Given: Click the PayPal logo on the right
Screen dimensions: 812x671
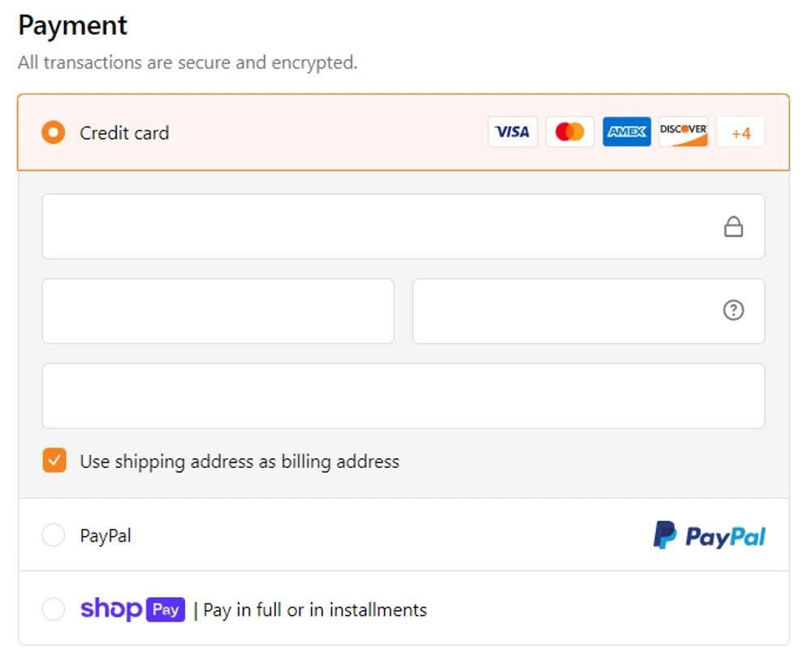Looking at the screenshot, I should tap(709, 535).
